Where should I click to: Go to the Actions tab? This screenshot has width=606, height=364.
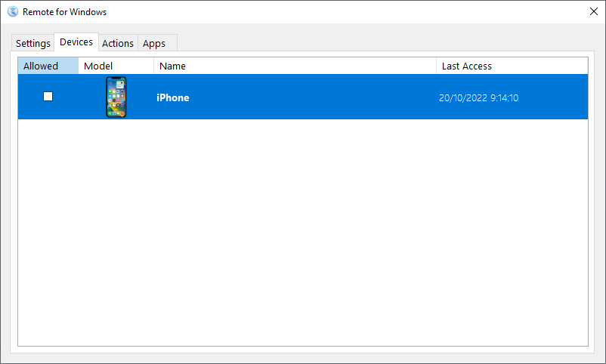pos(118,44)
